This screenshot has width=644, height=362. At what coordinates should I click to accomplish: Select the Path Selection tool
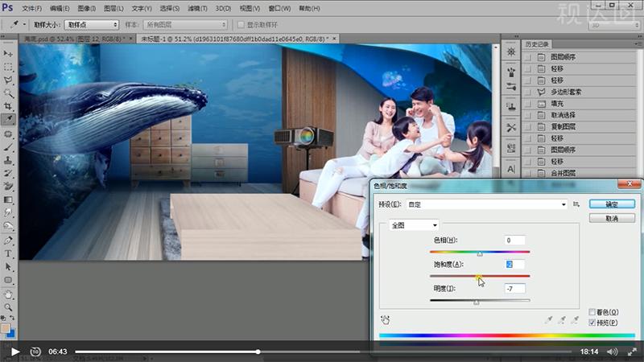tap(8, 267)
